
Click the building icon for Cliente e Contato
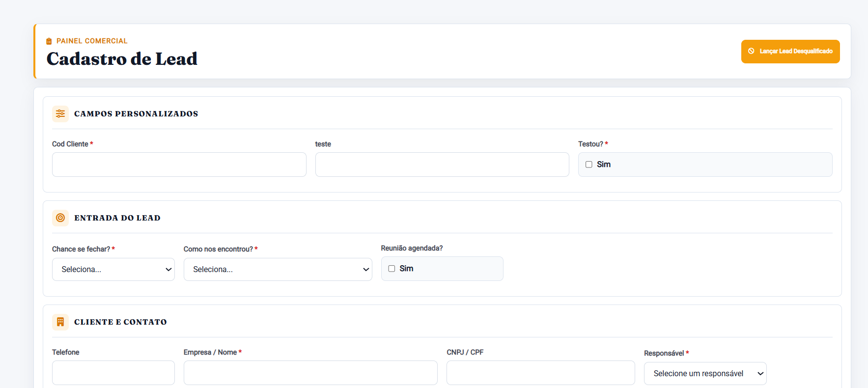click(x=60, y=322)
